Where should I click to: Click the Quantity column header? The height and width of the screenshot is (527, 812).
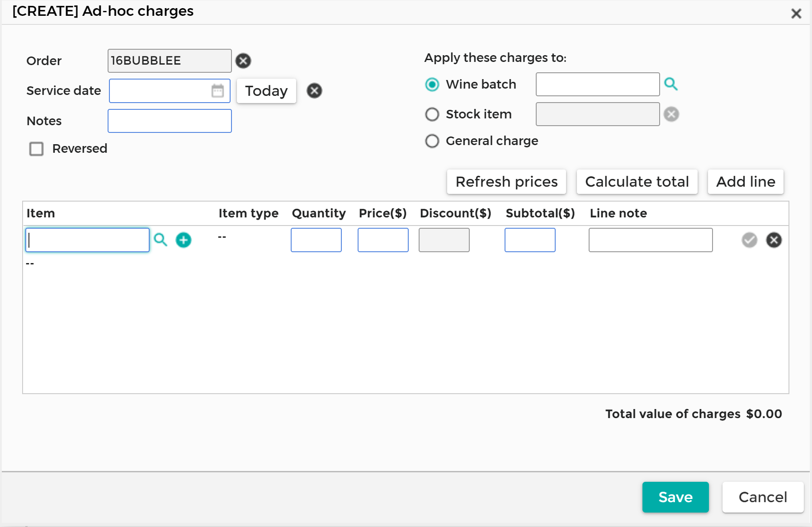click(x=319, y=213)
